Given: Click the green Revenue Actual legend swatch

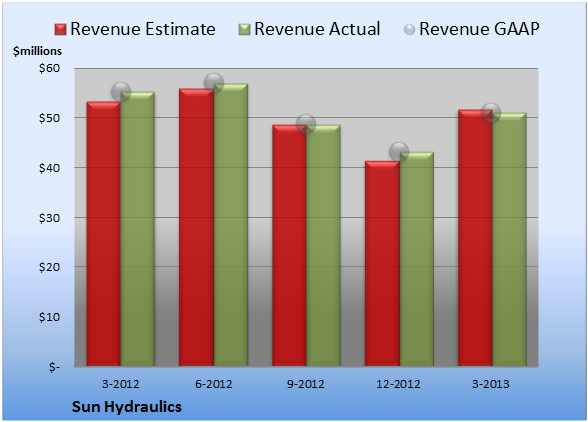Looking at the screenshot, I should [244, 29].
